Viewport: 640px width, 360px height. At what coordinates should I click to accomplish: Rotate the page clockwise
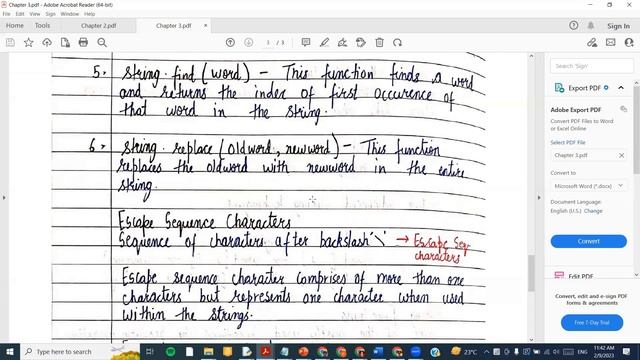point(398,42)
